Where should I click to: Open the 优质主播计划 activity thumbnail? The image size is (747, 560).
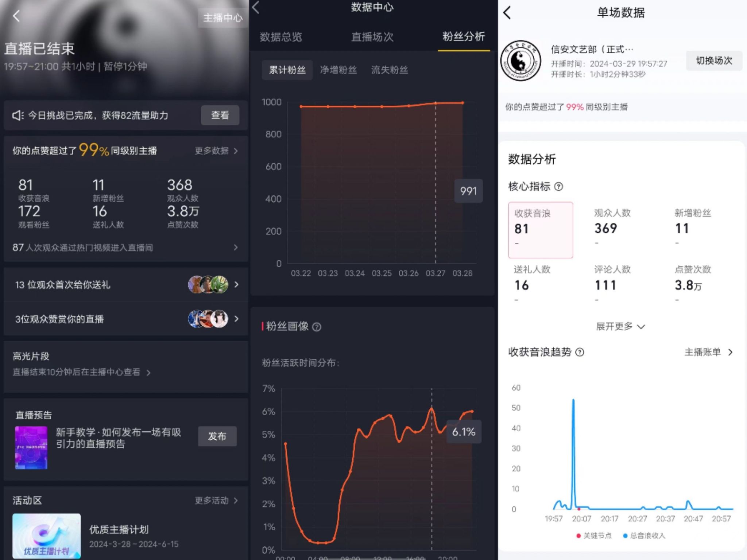(47, 536)
